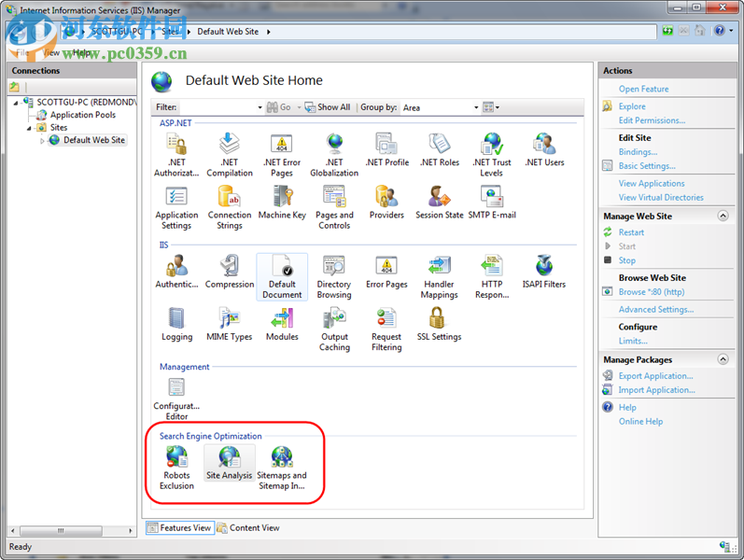Open the Bindings link
Viewport: 744px width, 560px height.
coord(638,152)
